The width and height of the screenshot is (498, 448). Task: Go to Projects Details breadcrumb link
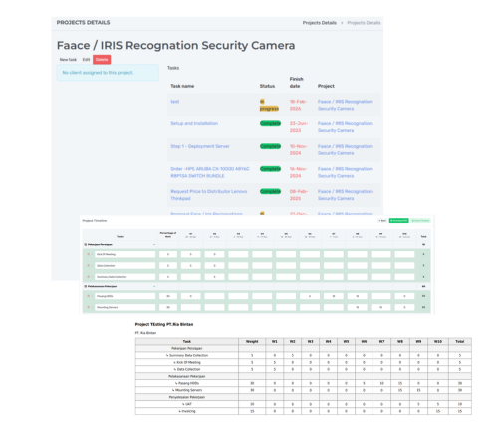click(320, 23)
